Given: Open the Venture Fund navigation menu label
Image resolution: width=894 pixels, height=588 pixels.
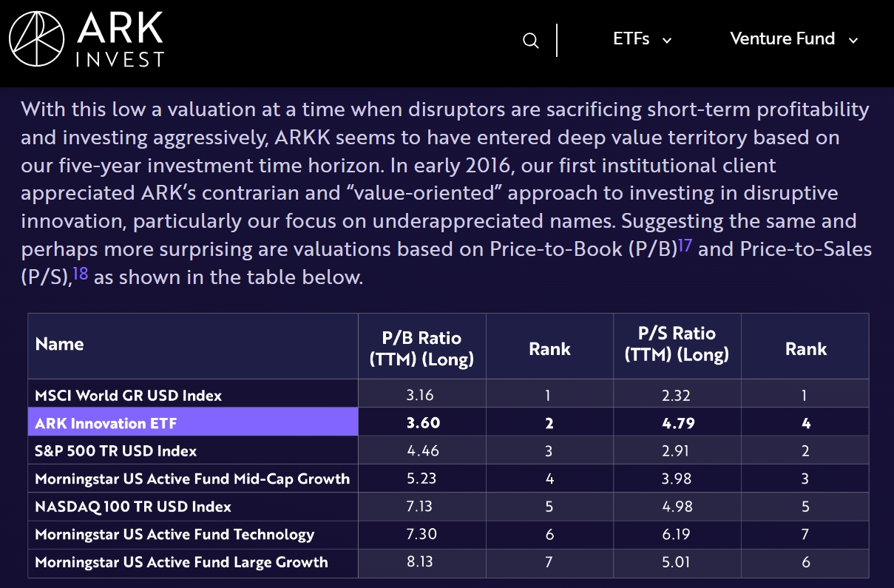Looking at the screenshot, I should [782, 38].
